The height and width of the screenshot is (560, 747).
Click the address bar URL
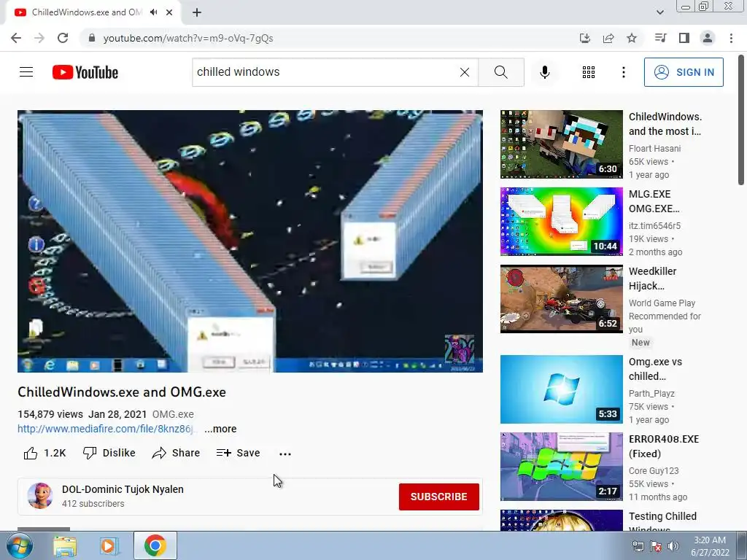[188, 38]
